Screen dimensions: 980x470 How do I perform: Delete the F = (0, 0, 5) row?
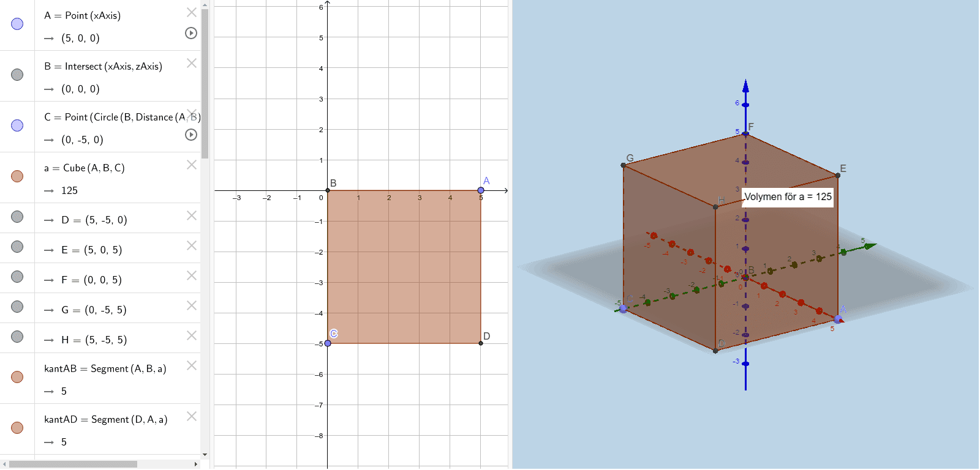pos(192,275)
